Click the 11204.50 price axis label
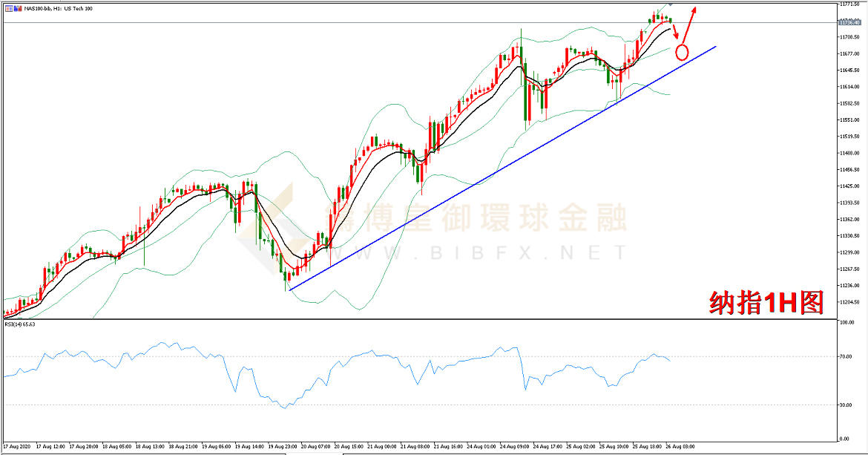 pyautogui.click(x=849, y=302)
